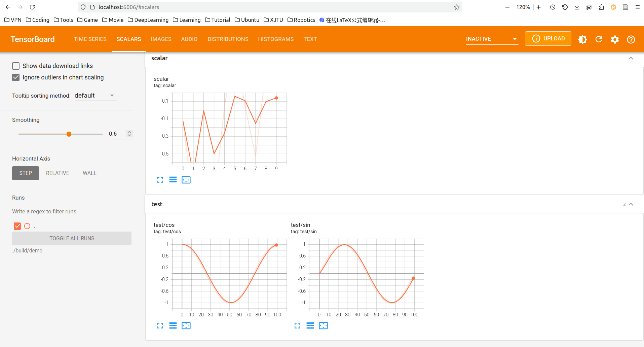Viewport: 644px width, 347px height.
Task: Open the HISTOGRAMS tab
Action: point(276,39)
